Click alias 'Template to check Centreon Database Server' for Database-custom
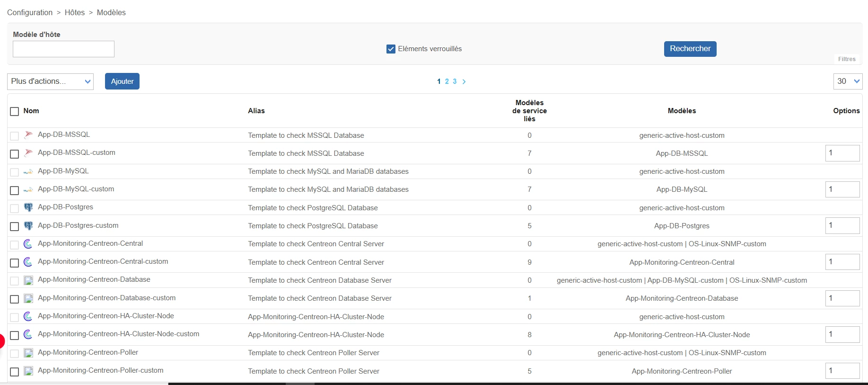The height and width of the screenshot is (385, 868). [x=320, y=298]
